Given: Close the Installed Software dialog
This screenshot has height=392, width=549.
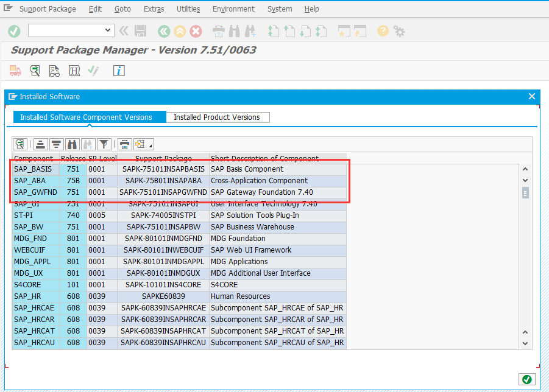Looking at the screenshot, I should click(x=532, y=96).
